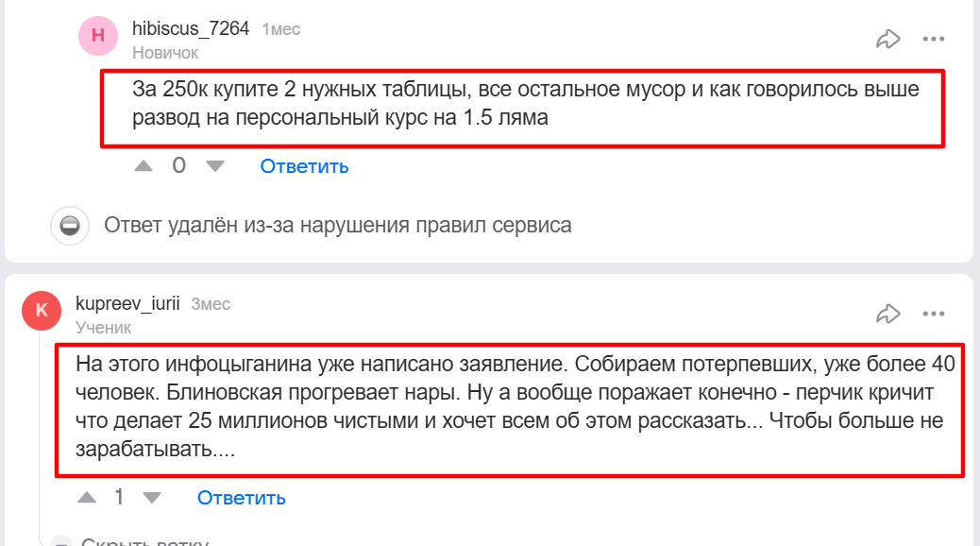Downvote the kupreev_iurii comment
The height and width of the screenshot is (546, 980).
tap(151, 497)
